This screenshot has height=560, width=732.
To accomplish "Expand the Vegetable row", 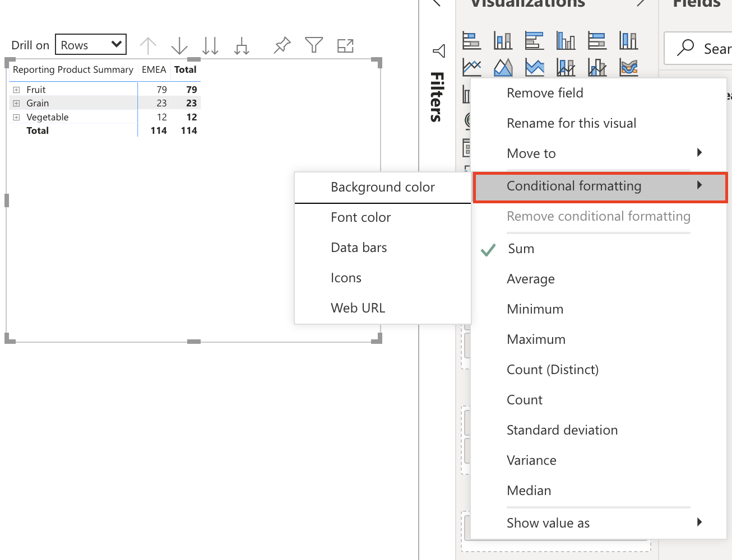I will pos(16,117).
